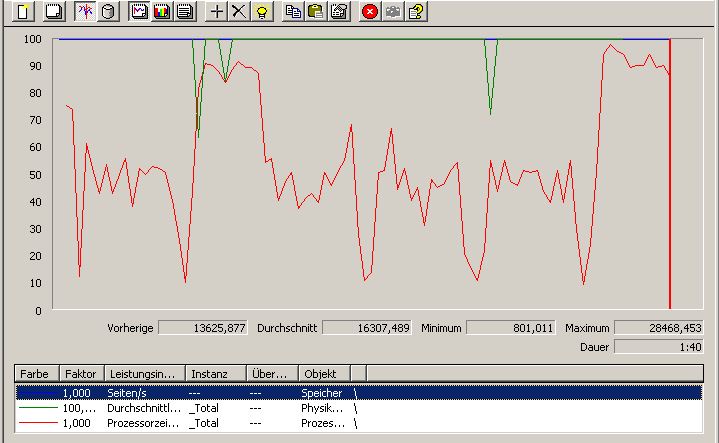
Task: Click the New Counter Set icon
Action: click(23, 11)
